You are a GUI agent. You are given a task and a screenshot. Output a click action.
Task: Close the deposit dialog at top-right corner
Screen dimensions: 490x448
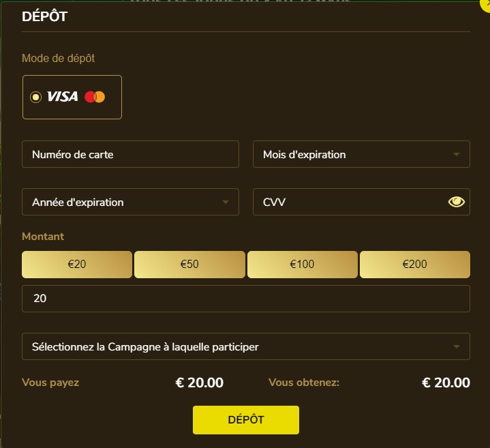pyautogui.click(x=486, y=3)
